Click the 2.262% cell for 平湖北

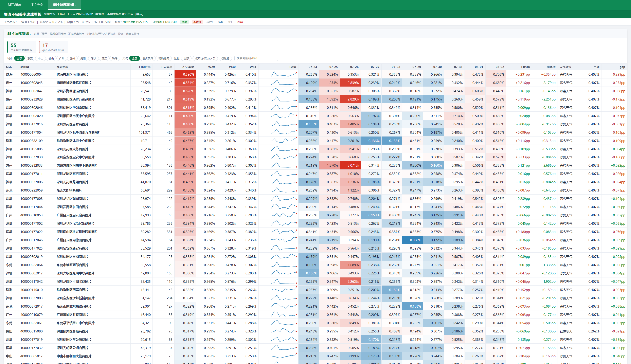pyautogui.click(x=350, y=281)
